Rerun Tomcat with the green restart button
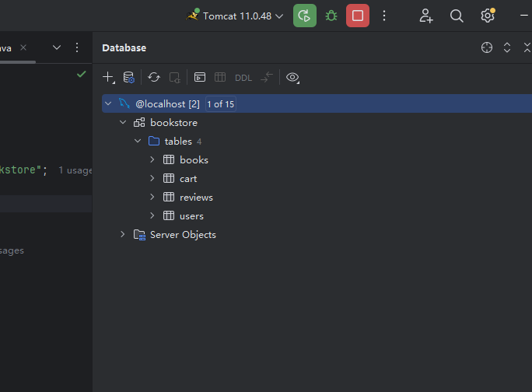Screen dimensions: 532x392 (x=305, y=16)
